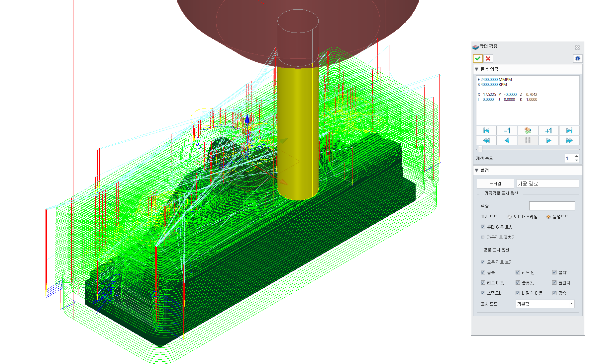Screen dimensions: 598x364
Task: Select the 와이어프레임 display mode
Action: coord(510,217)
